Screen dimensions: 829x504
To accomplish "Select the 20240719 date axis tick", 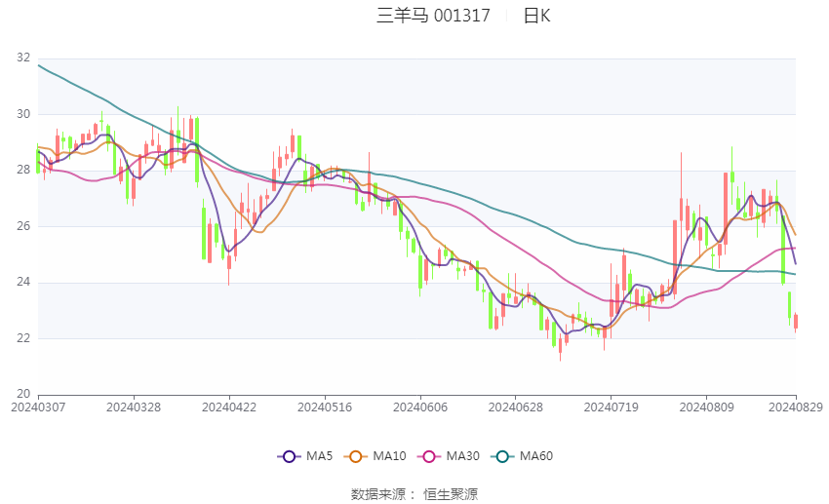I will pos(611,407).
